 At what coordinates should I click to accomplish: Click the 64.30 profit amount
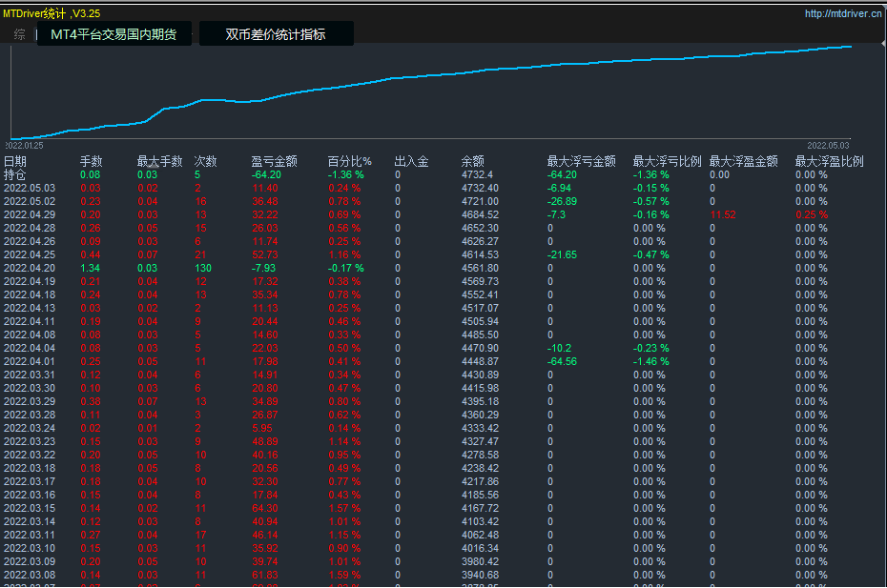coord(265,508)
